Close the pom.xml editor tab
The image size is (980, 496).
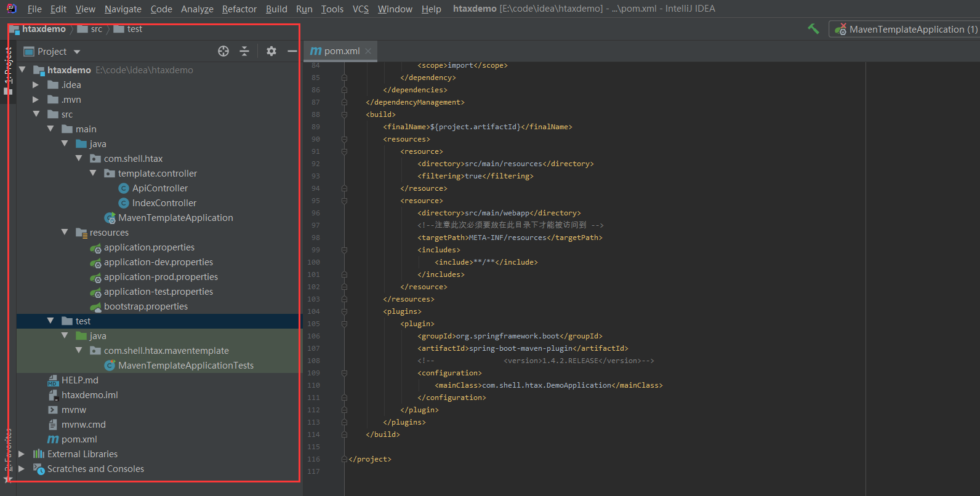click(x=368, y=51)
